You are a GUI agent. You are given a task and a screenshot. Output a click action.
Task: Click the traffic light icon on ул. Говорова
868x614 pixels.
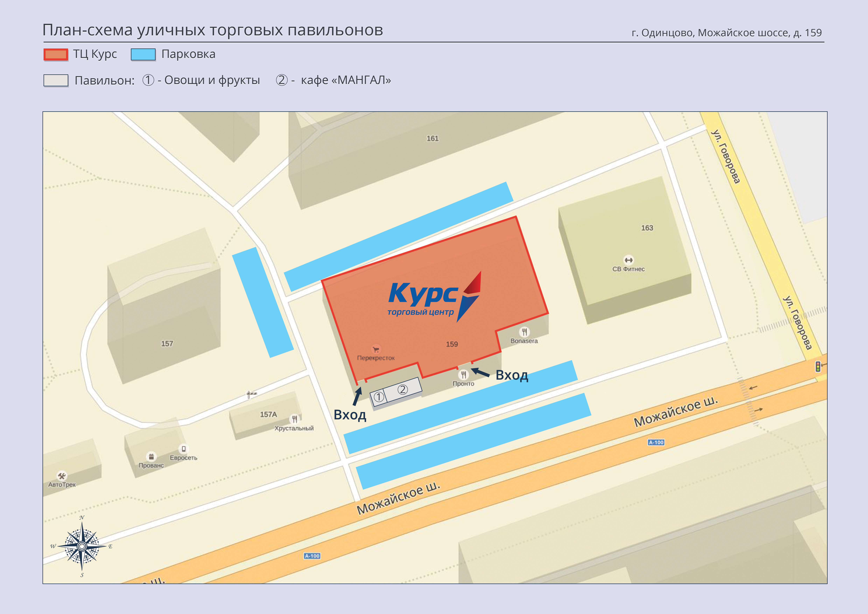[x=818, y=366]
